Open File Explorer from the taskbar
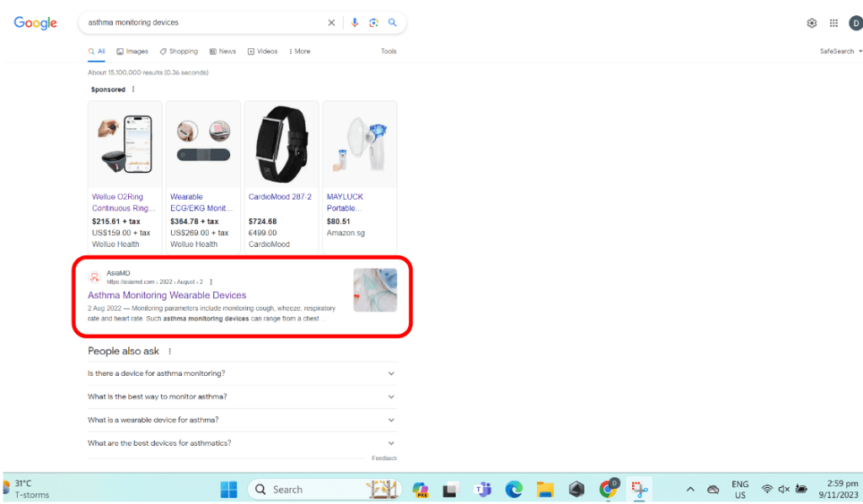 (x=545, y=490)
